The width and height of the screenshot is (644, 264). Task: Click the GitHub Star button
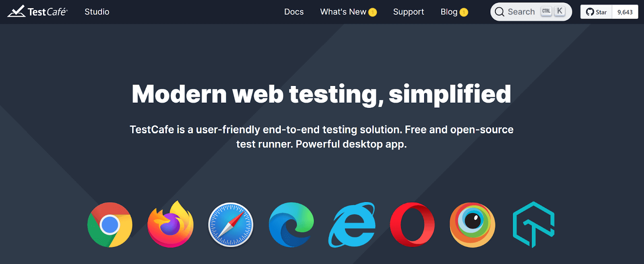point(596,12)
